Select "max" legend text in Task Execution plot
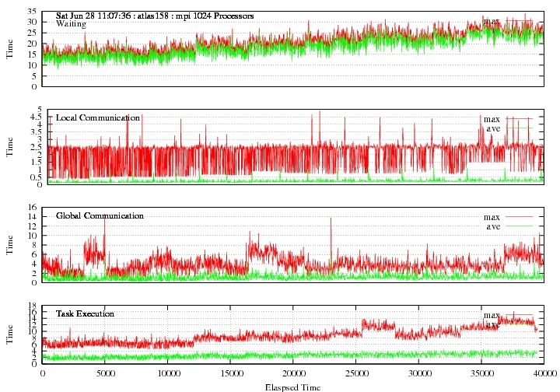 [x=492, y=315]
